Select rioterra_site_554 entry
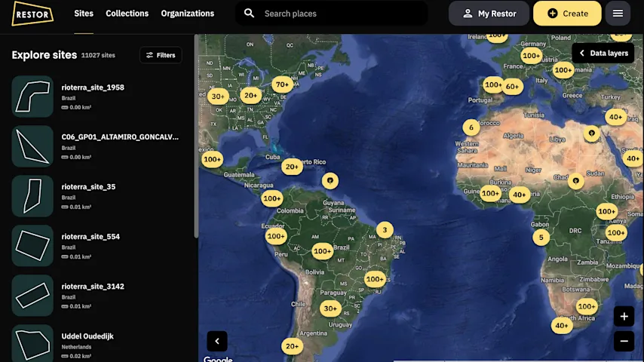The height and width of the screenshot is (362, 644). (x=97, y=246)
